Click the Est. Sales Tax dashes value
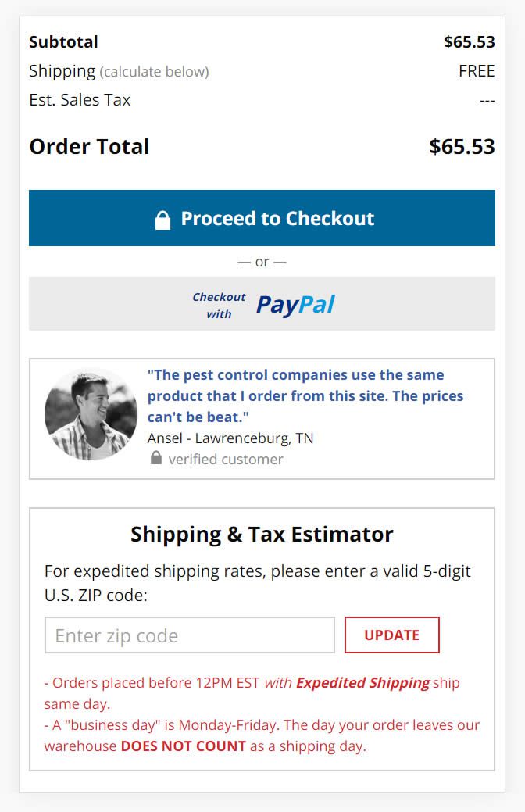The image size is (525, 812). [487, 101]
